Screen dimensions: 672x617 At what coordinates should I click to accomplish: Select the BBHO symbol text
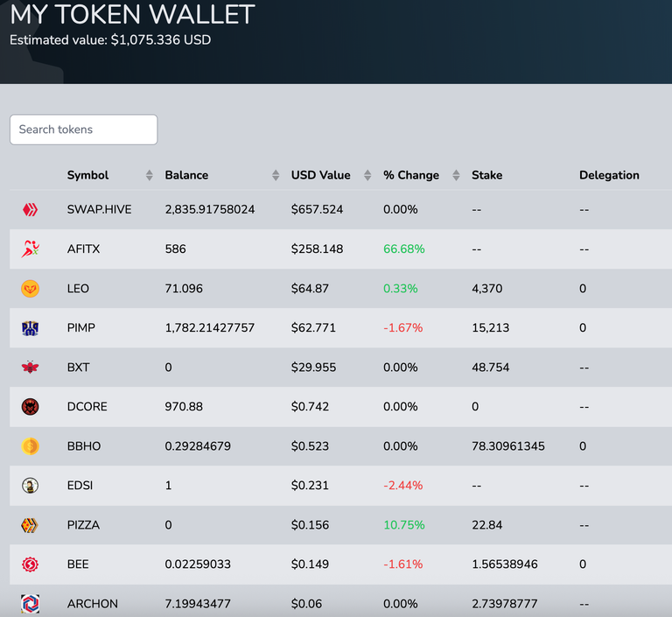84,446
